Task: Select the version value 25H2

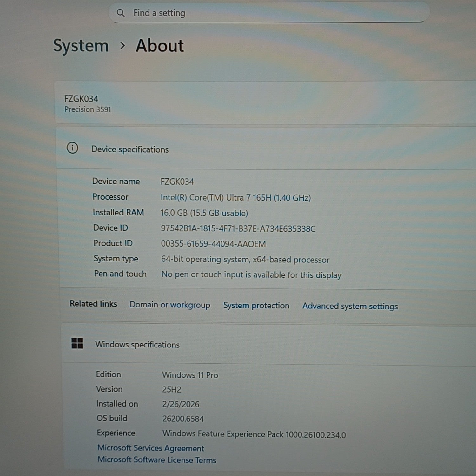Action: [x=171, y=389]
